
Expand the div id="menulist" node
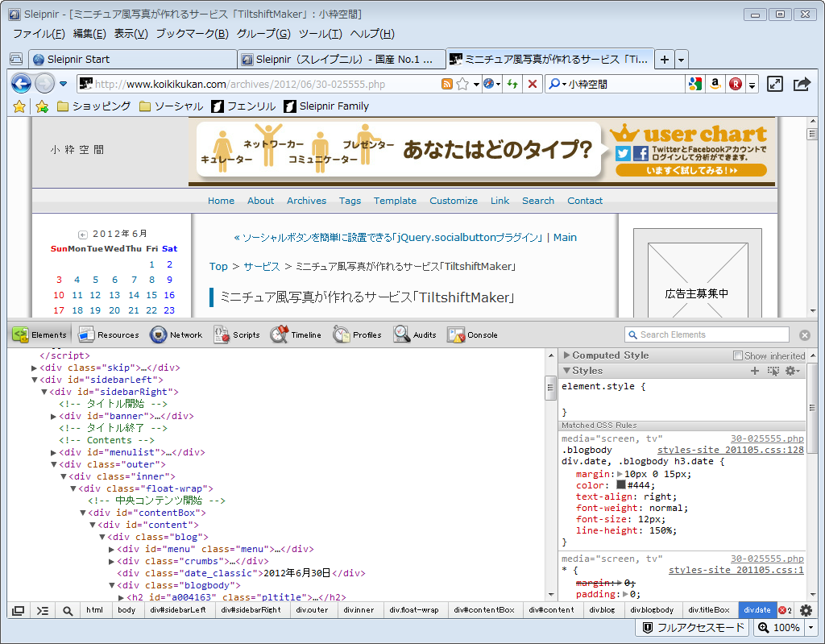54,452
